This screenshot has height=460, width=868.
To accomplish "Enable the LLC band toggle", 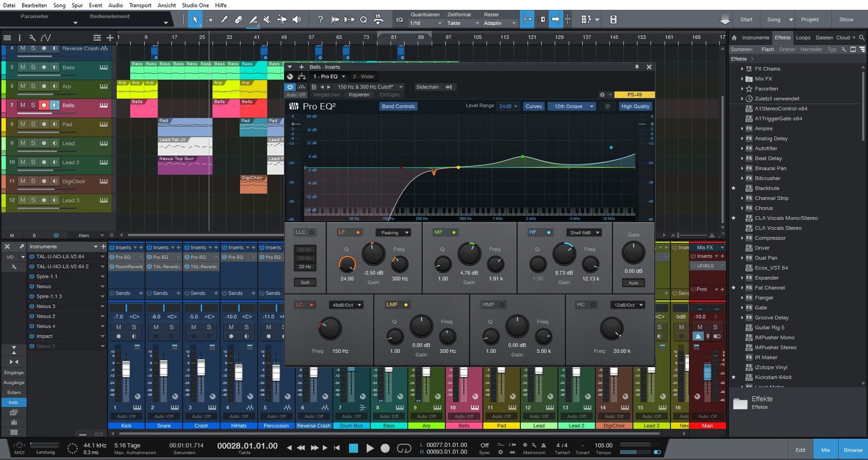I will [x=311, y=232].
